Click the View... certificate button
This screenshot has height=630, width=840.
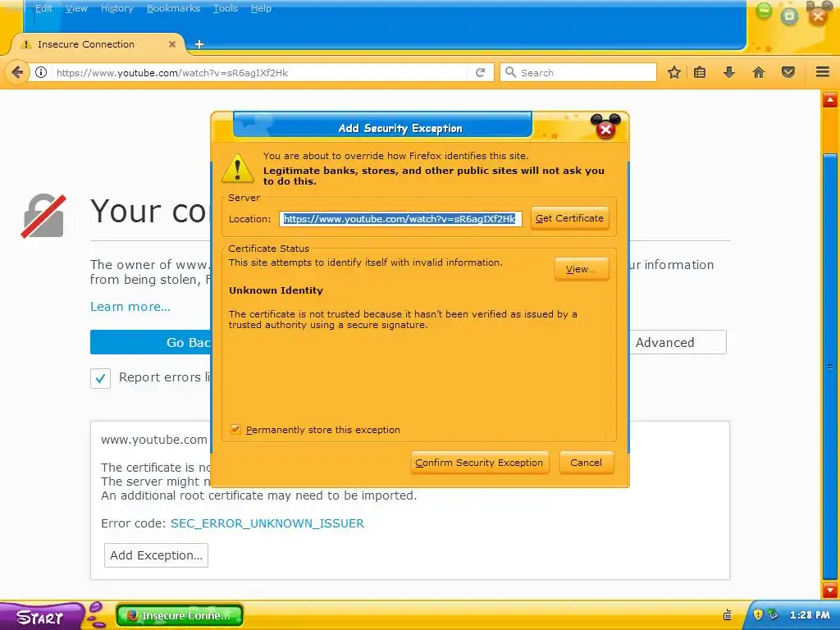pyautogui.click(x=582, y=269)
